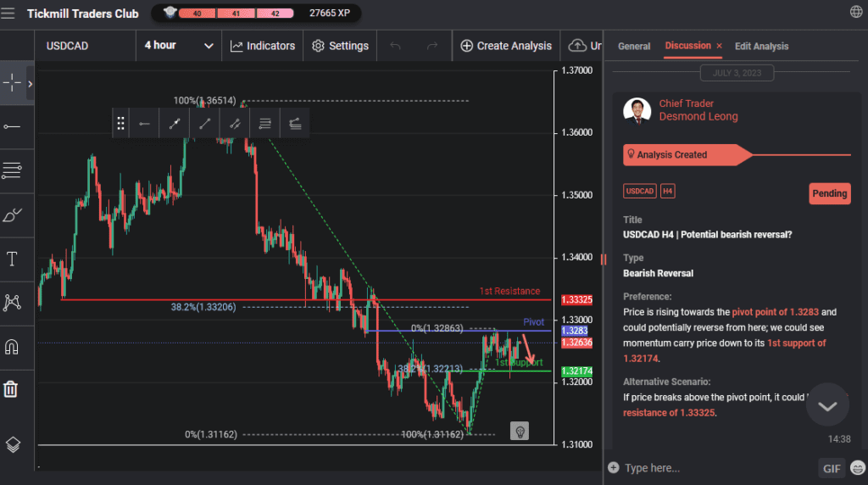Open the Indicators panel
Image resolution: width=868 pixels, height=485 pixels.
pyautogui.click(x=263, y=46)
